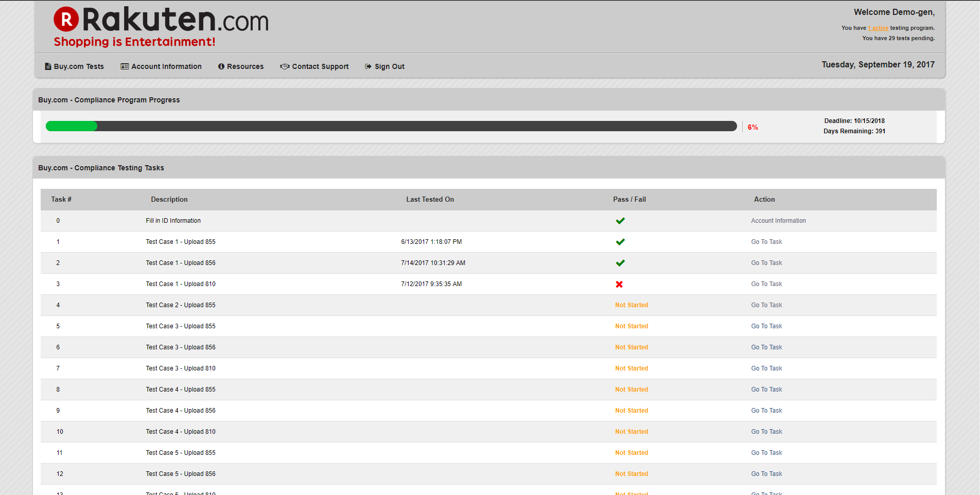Click 'Test Case 1 - Upload 810' description
This screenshot has height=495, width=980.
(181, 284)
